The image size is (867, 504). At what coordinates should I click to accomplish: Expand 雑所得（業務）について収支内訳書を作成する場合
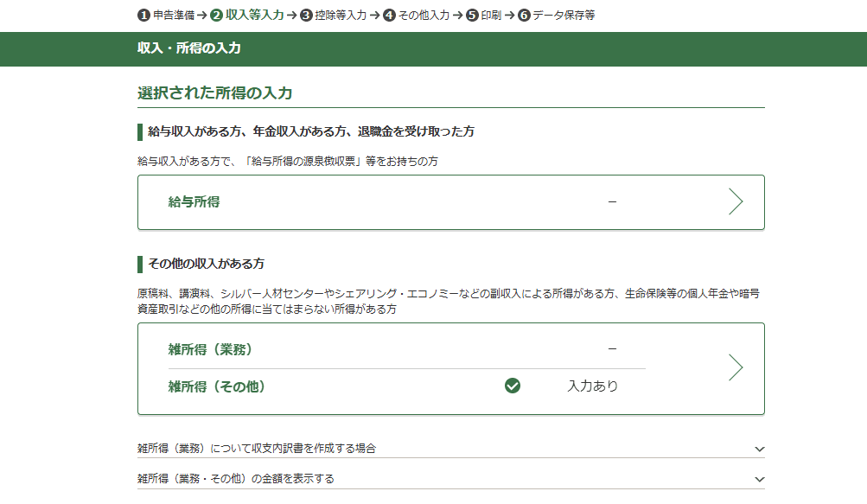coord(257,448)
